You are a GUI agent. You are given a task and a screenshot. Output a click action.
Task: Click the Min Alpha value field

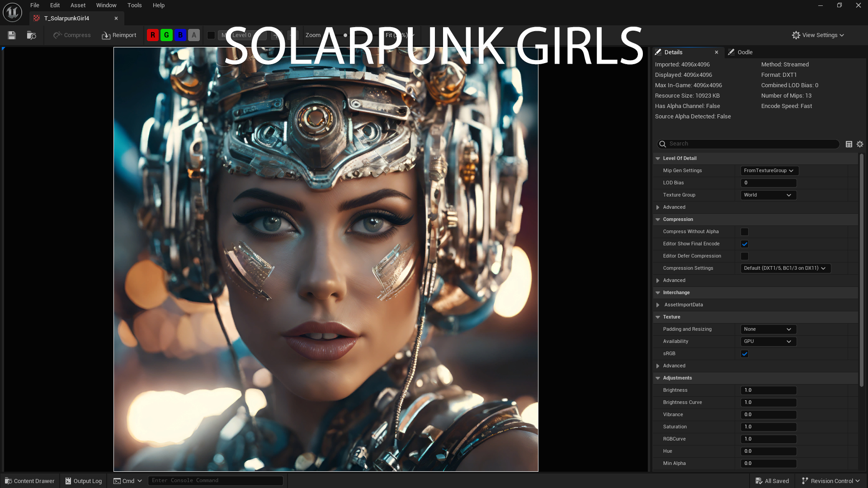click(x=769, y=464)
